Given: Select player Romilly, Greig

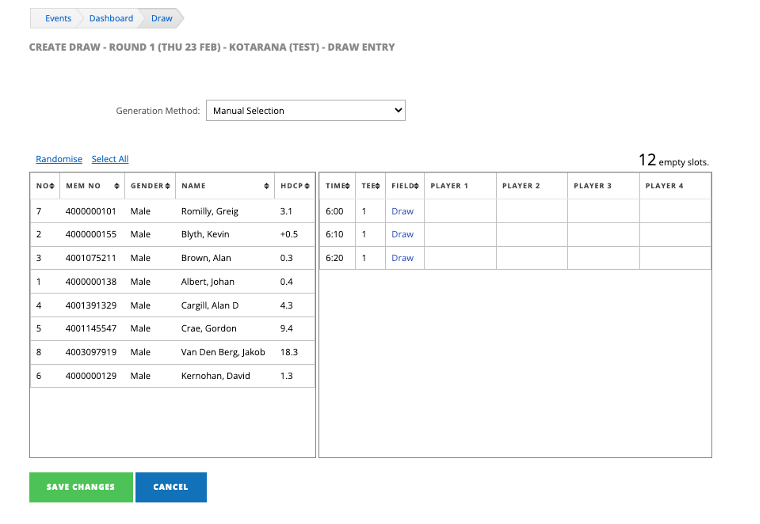Looking at the screenshot, I should tap(173, 211).
